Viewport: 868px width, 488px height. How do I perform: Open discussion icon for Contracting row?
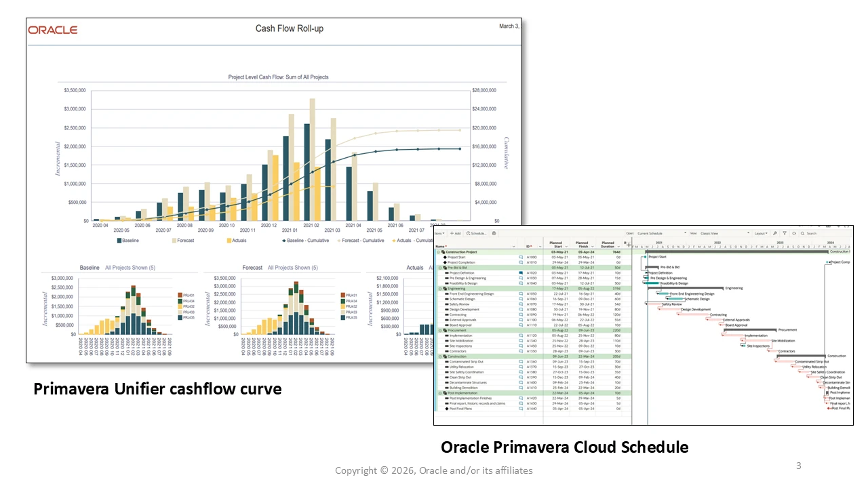click(521, 315)
